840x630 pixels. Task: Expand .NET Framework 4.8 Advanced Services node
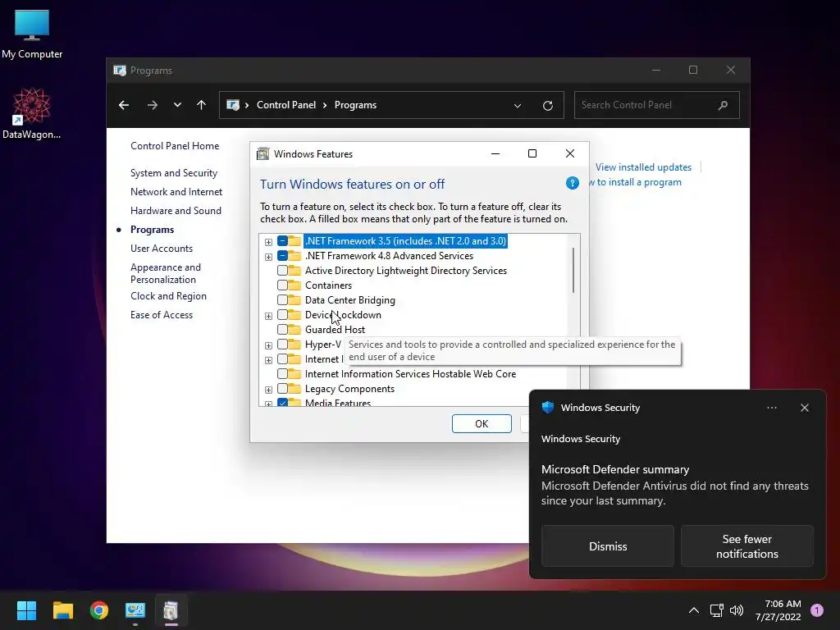[268, 257]
